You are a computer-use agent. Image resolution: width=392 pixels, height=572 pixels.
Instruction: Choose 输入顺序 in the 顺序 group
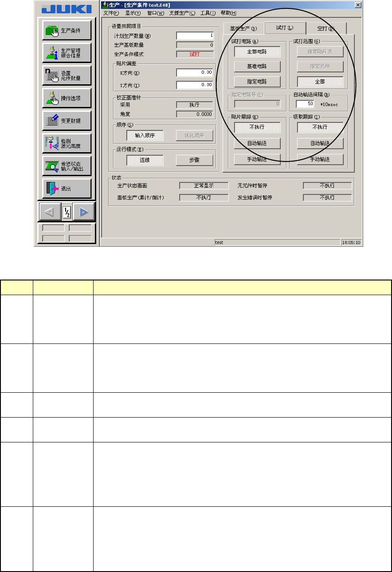pyautogui.click(x=145, y=135)
